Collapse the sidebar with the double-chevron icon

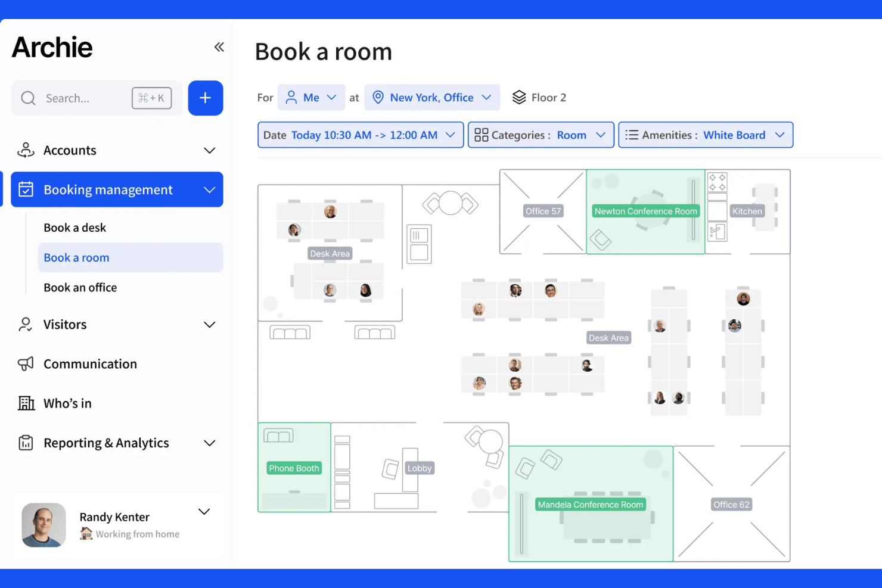point(219,46)
